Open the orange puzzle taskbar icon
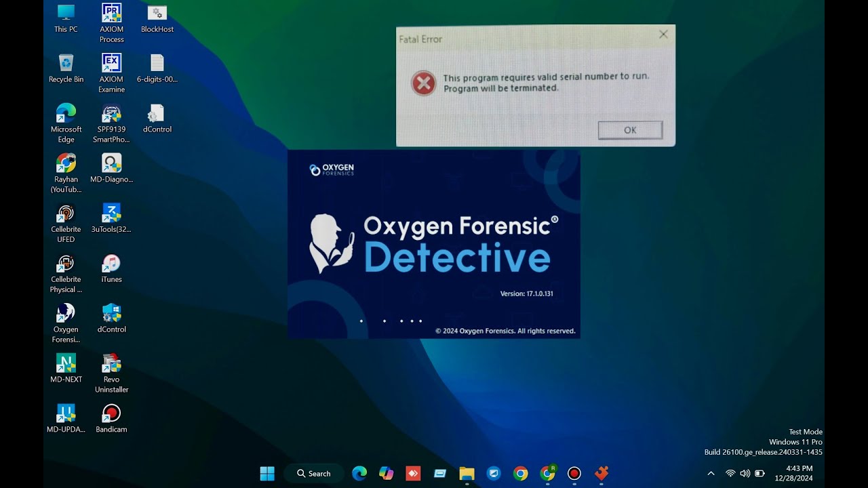Image resolution: width=868 pixels, height=488 pixels. [x=601, y=473]
